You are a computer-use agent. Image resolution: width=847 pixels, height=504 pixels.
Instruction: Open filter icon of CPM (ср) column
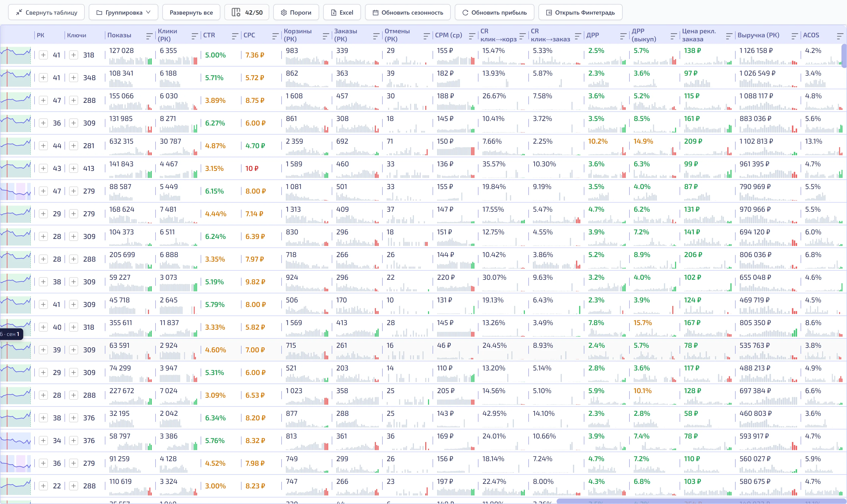click(x=472, y=36)
